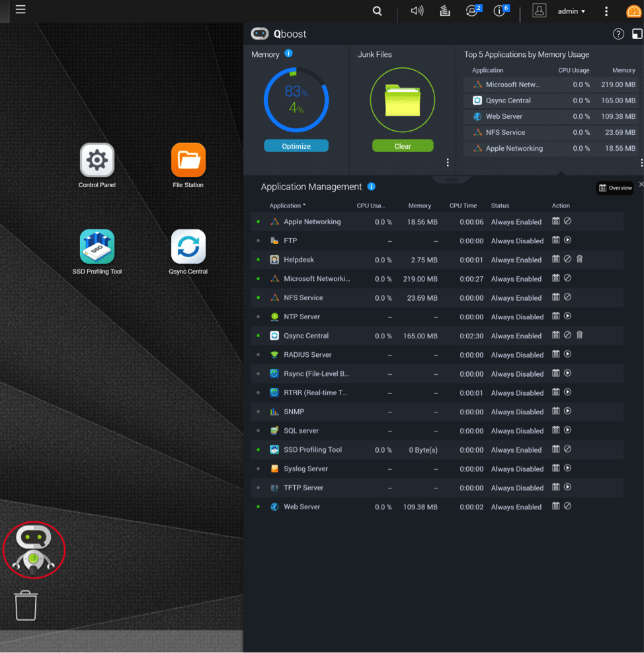Remove Qsync Central using its trash icon
Viewport: 644px width, 653px height.
(x=579, y=335)
